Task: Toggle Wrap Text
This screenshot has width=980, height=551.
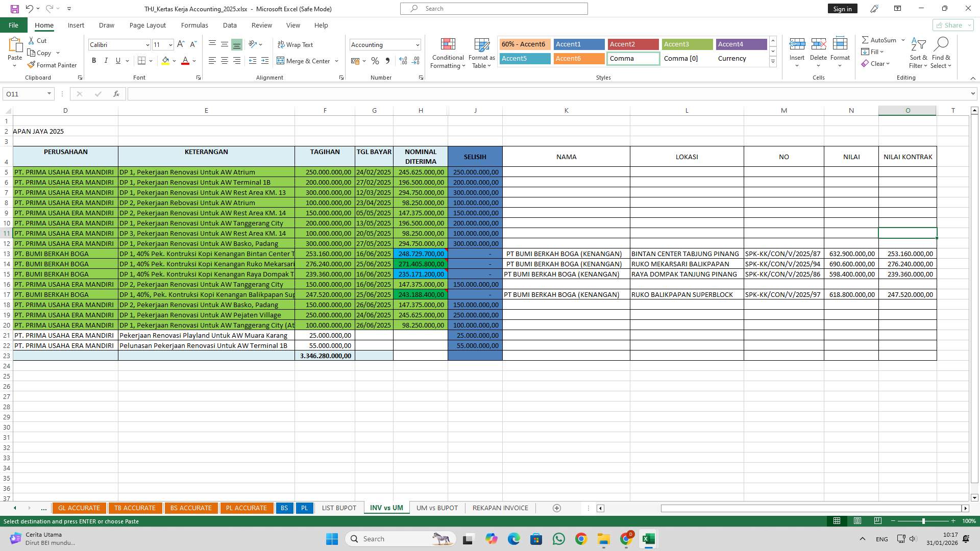Action: pyautogui.click(x=295, y=45)
